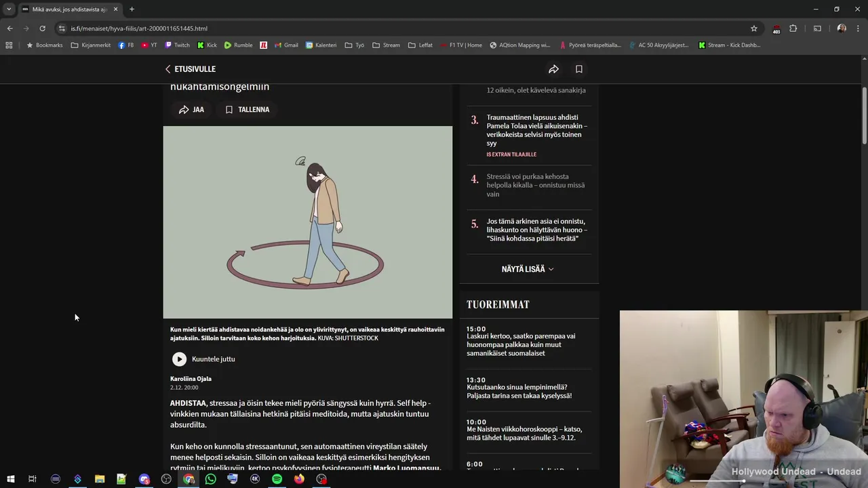Open AQtion Mapping bookmark

519,45
